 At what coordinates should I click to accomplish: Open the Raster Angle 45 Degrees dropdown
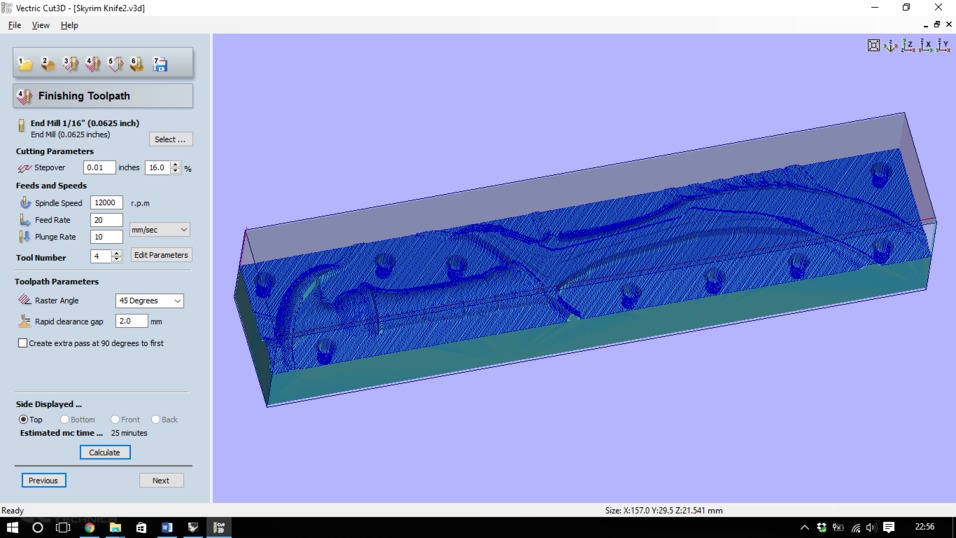[149, 301]
